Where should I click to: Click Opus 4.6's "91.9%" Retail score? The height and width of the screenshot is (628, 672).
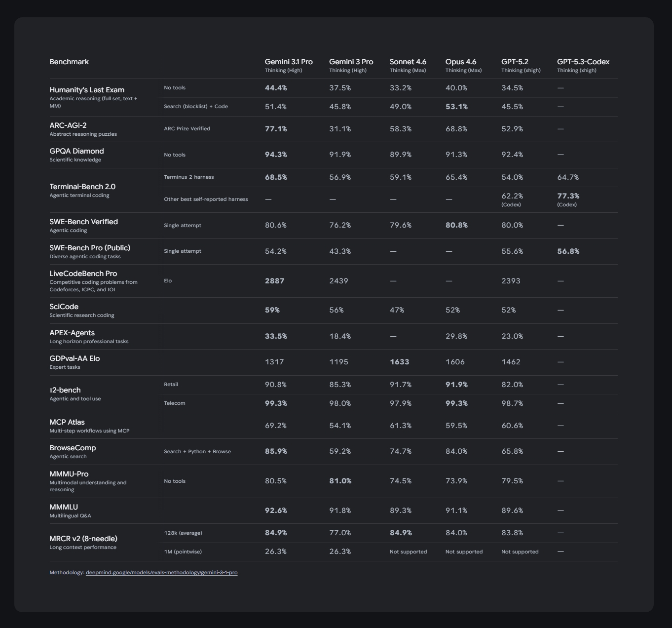tap(456, 385)
